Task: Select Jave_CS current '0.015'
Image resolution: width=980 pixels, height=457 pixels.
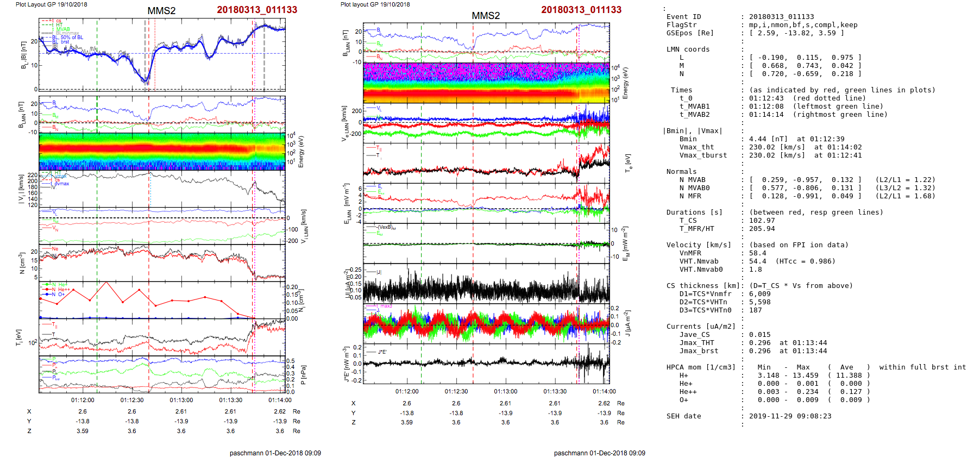Action: point(760,335)
